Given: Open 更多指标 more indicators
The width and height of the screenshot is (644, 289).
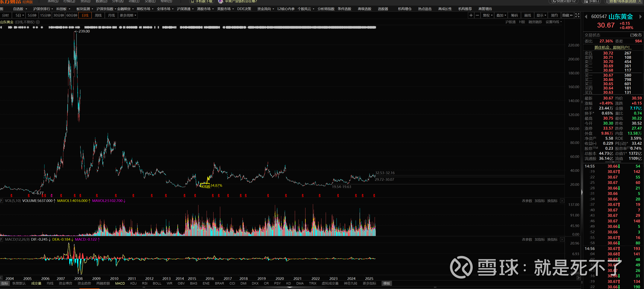Looking at the screenshot, I should click(369, 283).
